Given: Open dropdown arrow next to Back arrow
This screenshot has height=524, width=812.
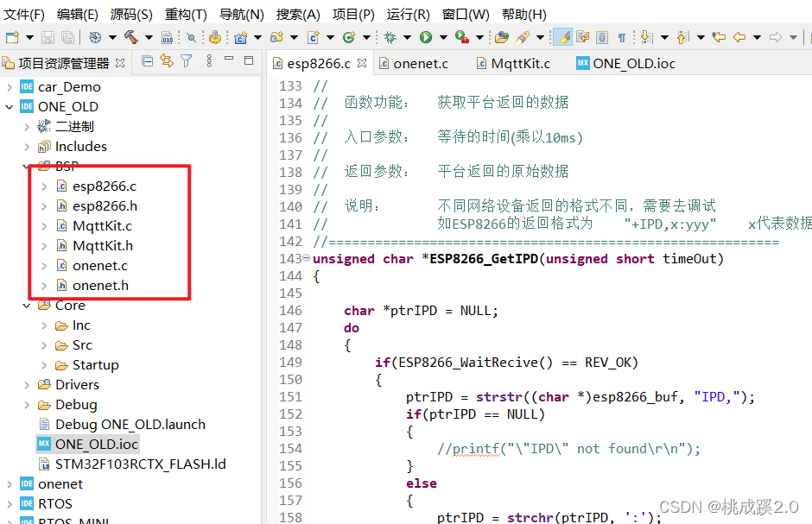Looking at the screenshot, I should (x=757, y=37).
